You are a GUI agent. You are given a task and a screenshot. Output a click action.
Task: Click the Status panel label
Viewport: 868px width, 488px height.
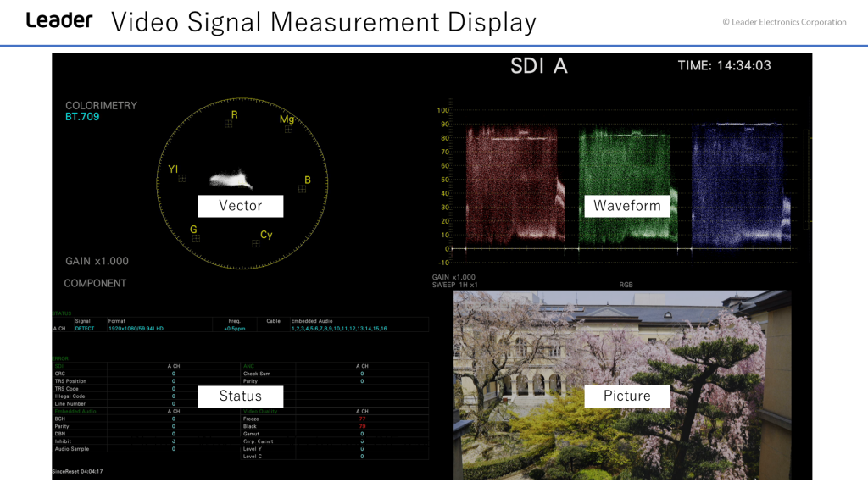(x=240, y=396)
